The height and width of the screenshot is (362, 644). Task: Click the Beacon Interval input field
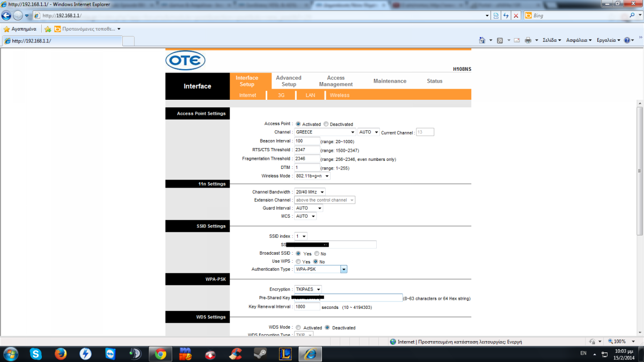(x=307, y=141)
